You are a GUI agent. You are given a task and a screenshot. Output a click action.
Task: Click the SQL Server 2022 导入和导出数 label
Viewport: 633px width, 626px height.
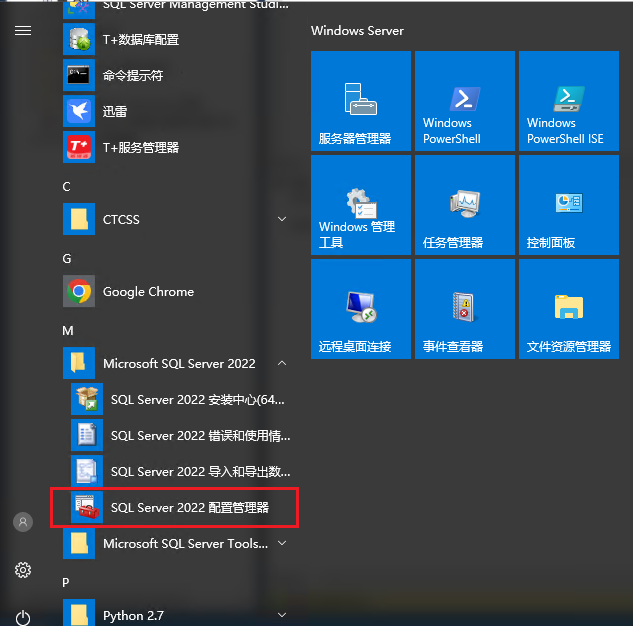(x=200, y=471)
